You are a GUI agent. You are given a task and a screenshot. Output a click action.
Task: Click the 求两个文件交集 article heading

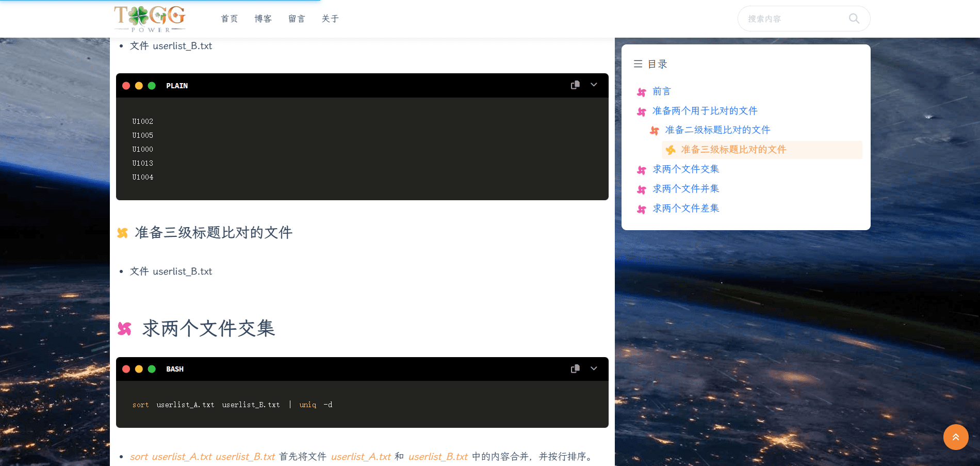click(208, 328)
